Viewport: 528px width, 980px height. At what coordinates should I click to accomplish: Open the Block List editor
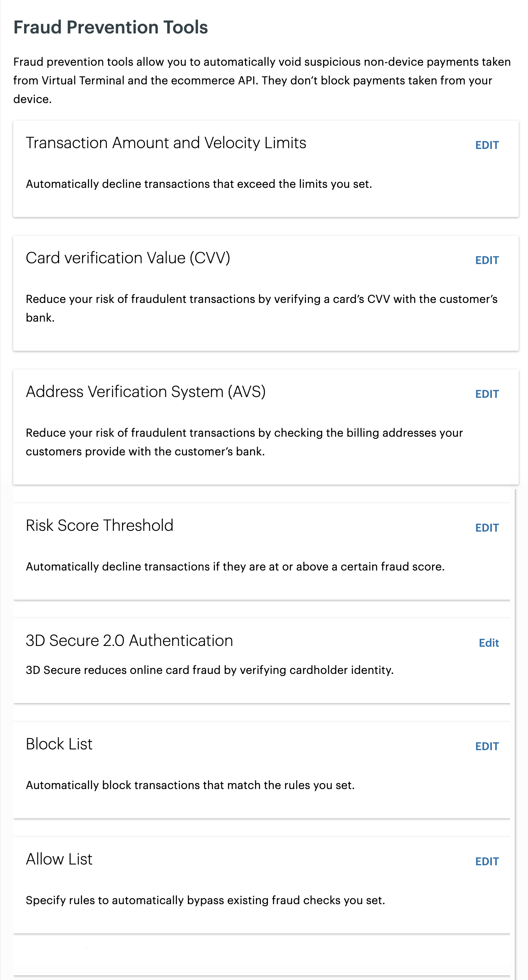(487, 746)
